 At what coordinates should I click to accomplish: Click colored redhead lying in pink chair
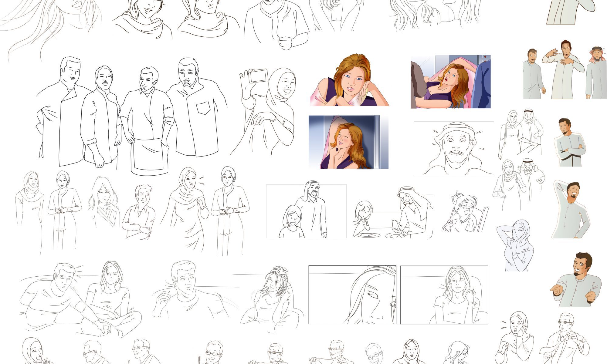coord(451,82)
